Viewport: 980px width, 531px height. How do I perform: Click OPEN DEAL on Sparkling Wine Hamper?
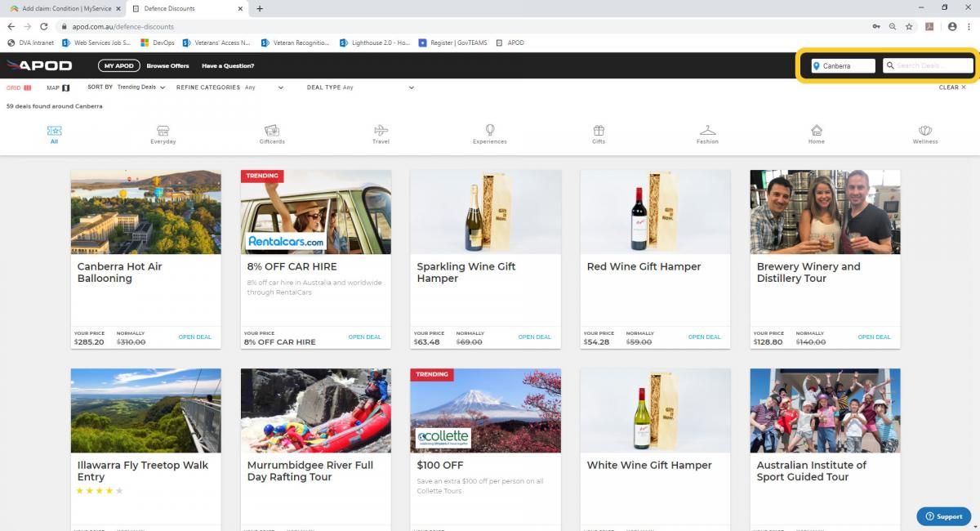click(x=535, y=337)
